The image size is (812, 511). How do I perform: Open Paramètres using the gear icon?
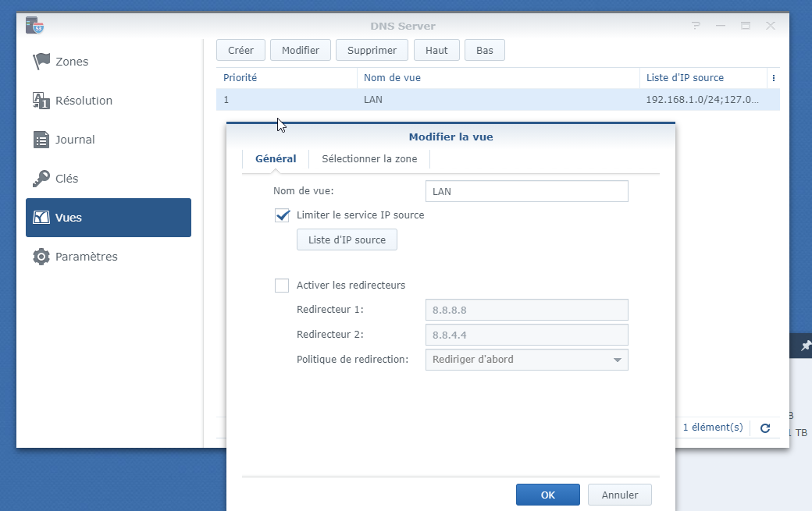[x=41, y=257]
